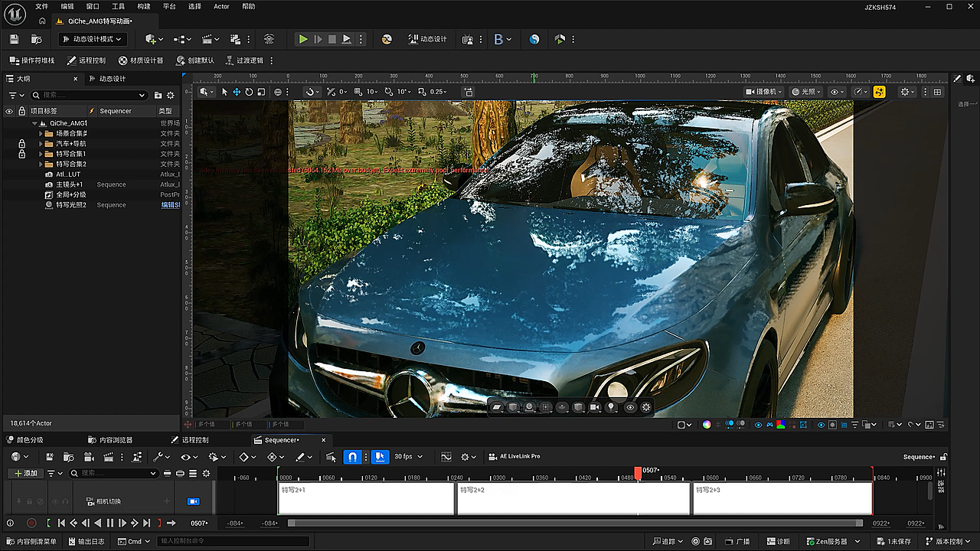Expand the 场景合集 folder in the outliner
Image resolution: width=980 pixels, height=551 pixels.
(x=41, y=133)
